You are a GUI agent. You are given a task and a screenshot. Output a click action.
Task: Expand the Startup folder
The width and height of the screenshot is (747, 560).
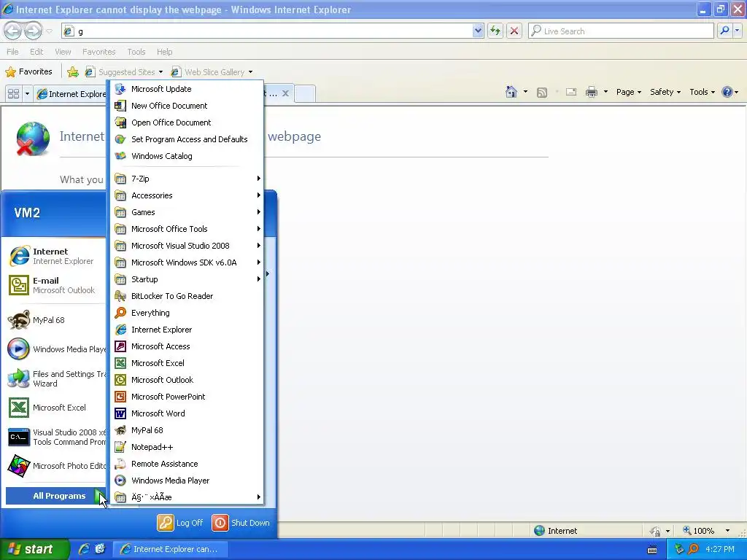[187, 279]
